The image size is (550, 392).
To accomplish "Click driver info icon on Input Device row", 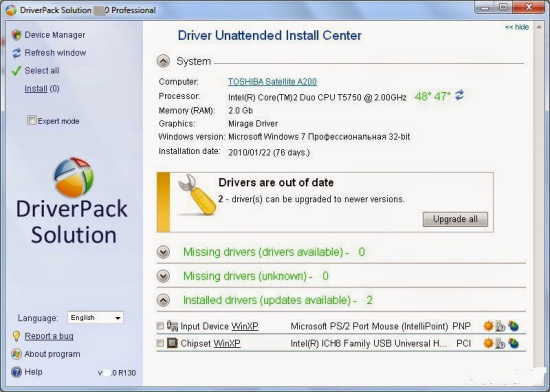I will [501, 326].
